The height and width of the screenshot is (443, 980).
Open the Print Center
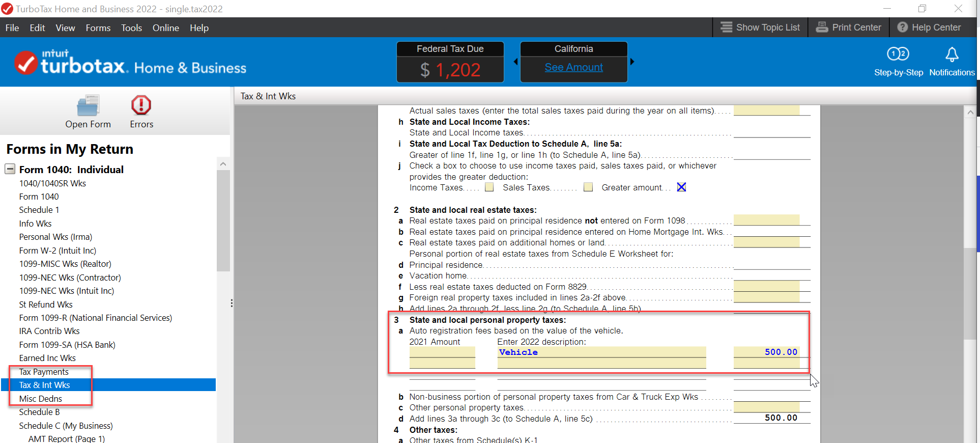point(848,27)
